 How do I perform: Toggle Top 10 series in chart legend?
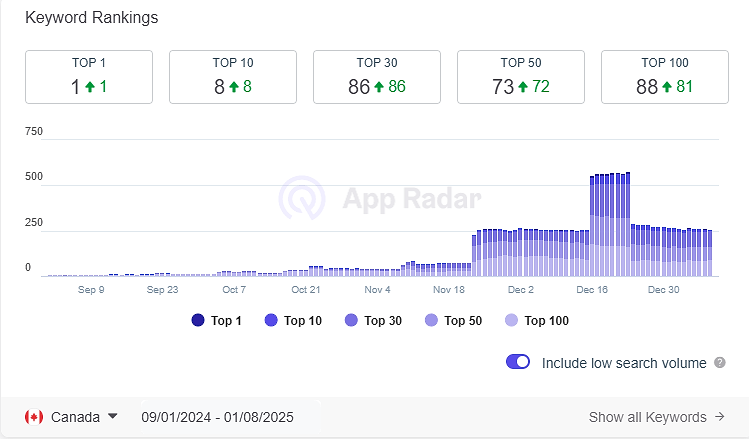293,321
